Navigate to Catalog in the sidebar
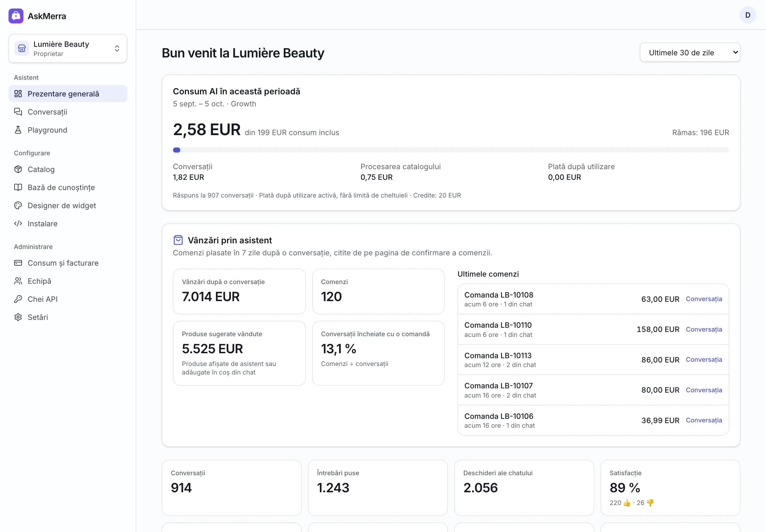 (x=68, y=169)
